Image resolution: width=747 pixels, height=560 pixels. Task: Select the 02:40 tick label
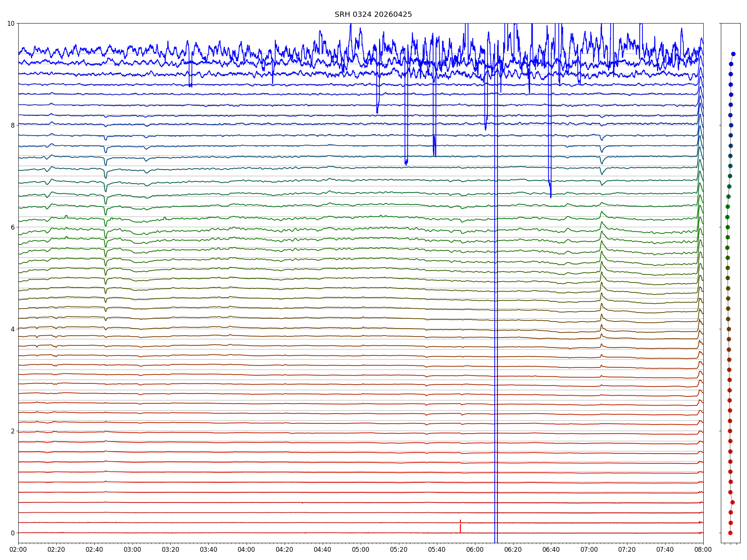pos(94,550)
